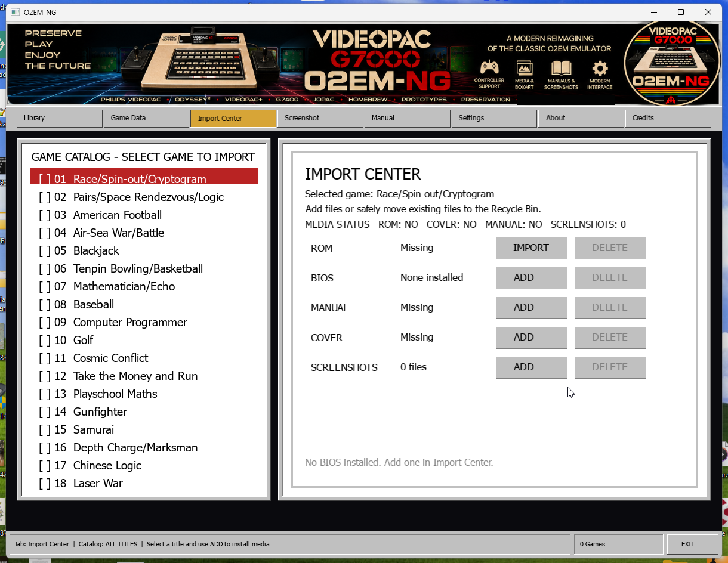The image size is (728, 563).
Task: Maximize the O2EM-NG window
Action: click(681, 12)
